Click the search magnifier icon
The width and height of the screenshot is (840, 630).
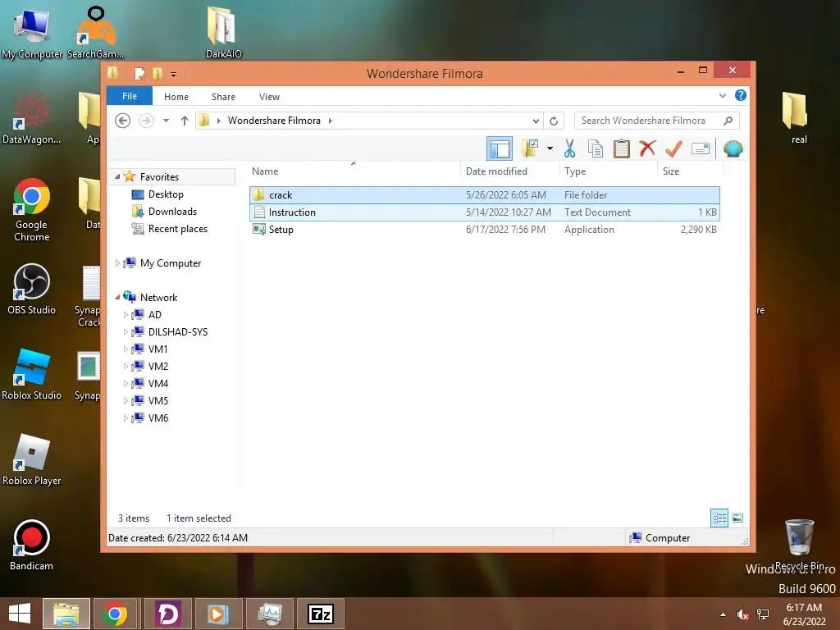click(728, 121)
